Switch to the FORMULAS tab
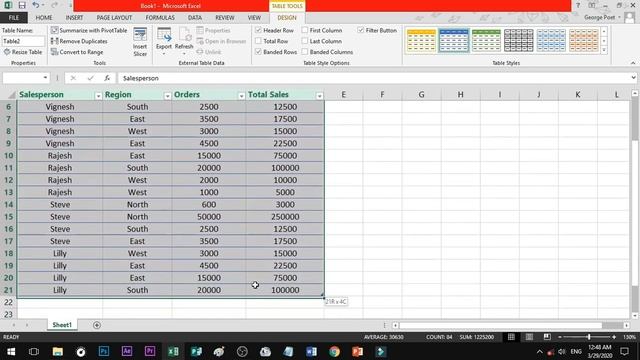The width and height of the screenshot is (640, 360). point(160,18)
